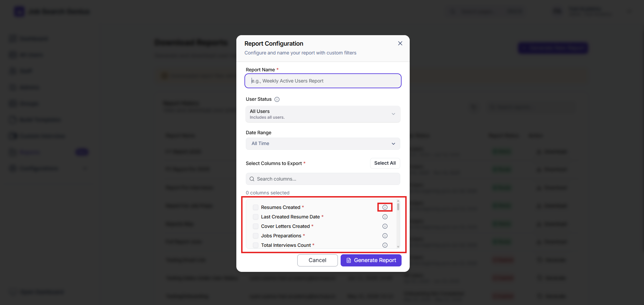Enable the Cover Letters Created checkbox
Viewport: 644px width, 305px height.
[256, 226]
